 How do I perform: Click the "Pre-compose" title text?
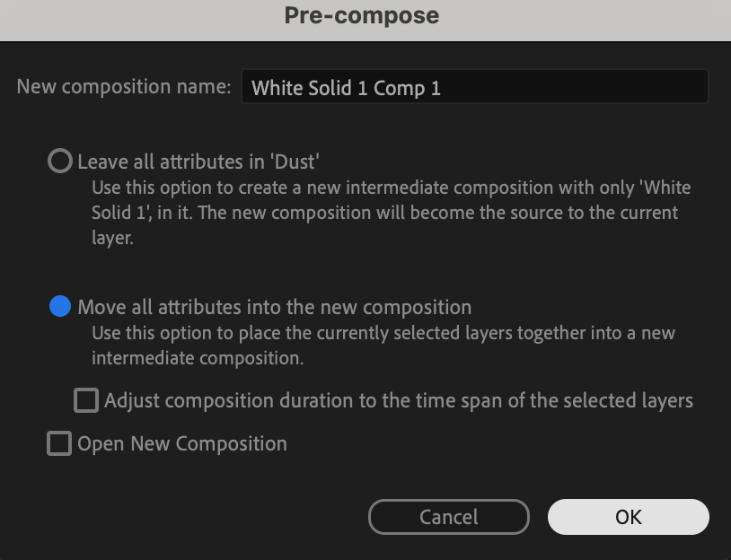click(x=362, y=15)
